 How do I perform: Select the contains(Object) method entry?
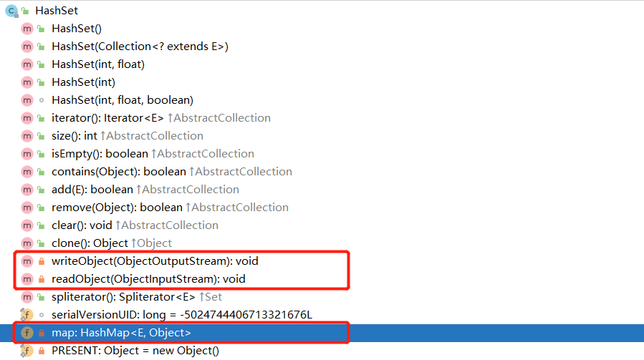click(118, 172)
